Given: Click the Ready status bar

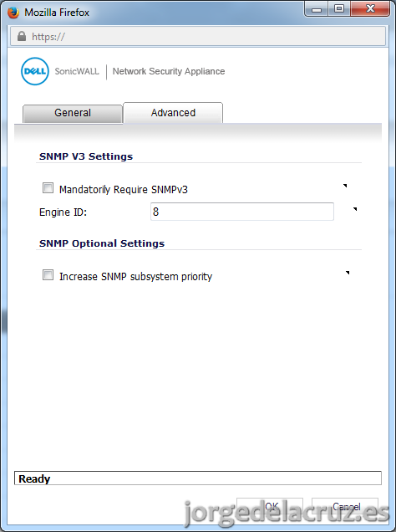Looking at the screenshot, I should 198,478.
